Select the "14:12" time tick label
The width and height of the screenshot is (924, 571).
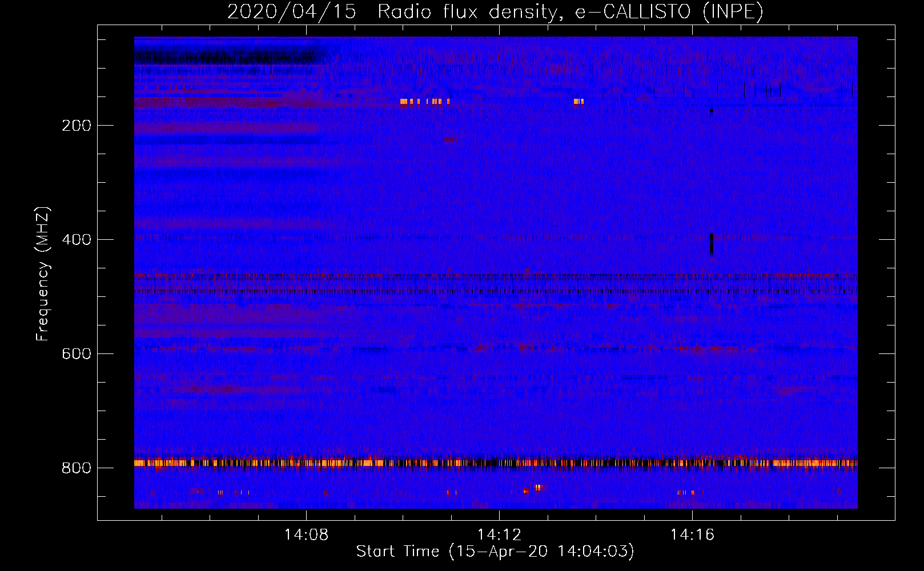[x=500, y=534]
